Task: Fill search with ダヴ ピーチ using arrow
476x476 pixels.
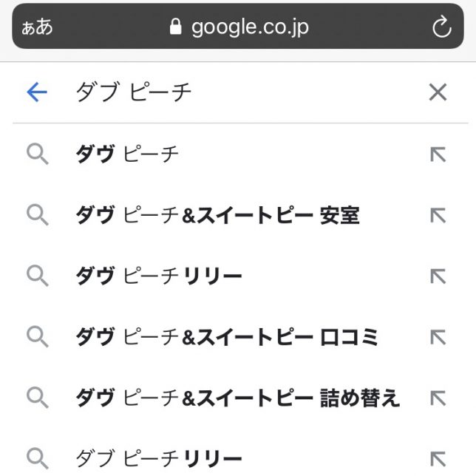Action: coord(438,154)
